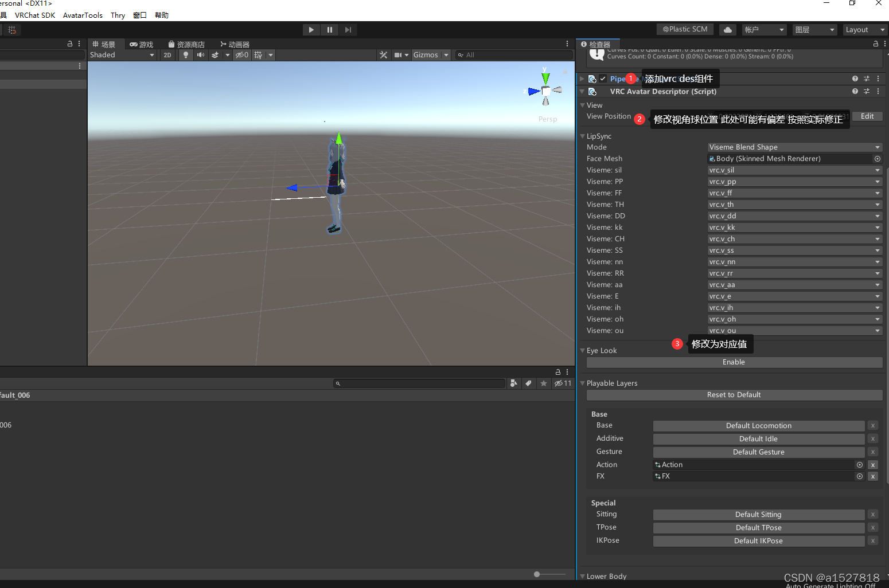Toggle the Inspector panel lock
The height and width of the screenshot is (588, 889).
[875, 44]
